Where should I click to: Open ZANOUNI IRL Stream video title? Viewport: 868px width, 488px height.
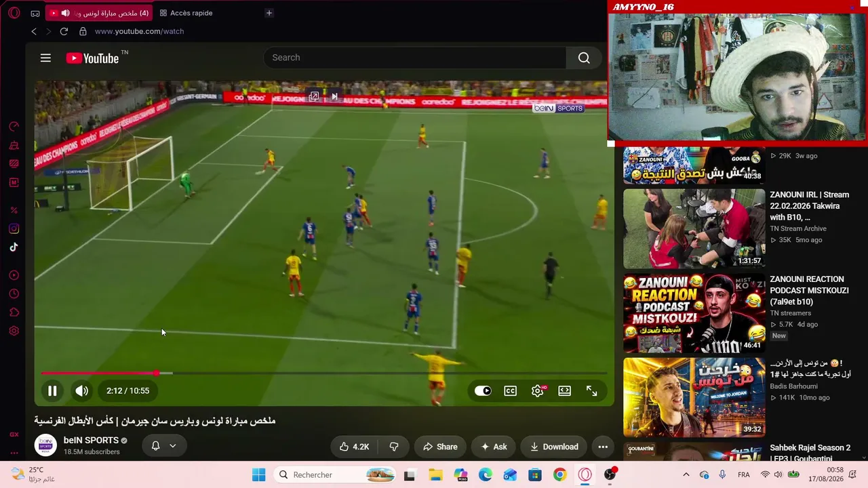(810, 206)
